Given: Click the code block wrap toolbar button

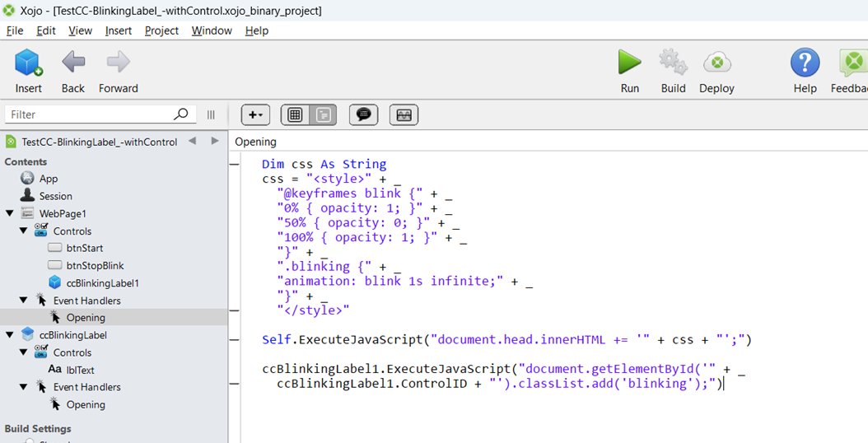Looking at the screenshot, I should (404, 114).
